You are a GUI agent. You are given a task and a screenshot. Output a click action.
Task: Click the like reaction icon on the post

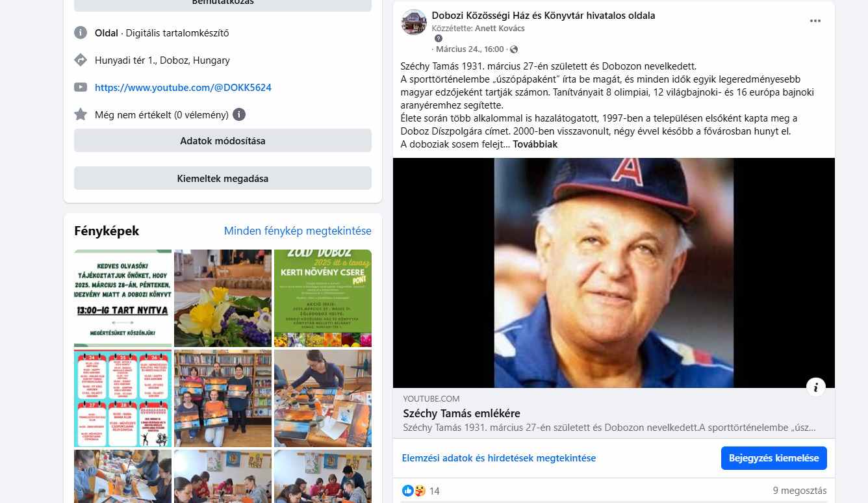(x=407, y=491)
